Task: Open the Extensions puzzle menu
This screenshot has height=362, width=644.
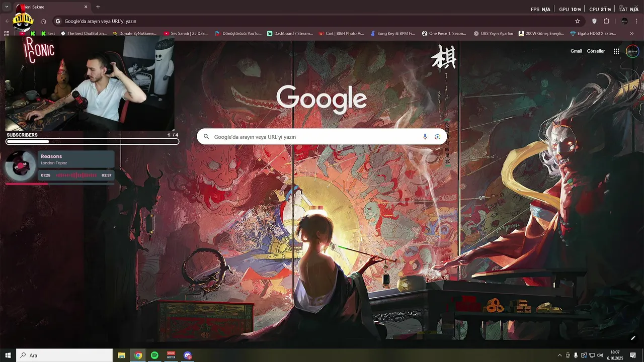Action: [x=606, y=21]
